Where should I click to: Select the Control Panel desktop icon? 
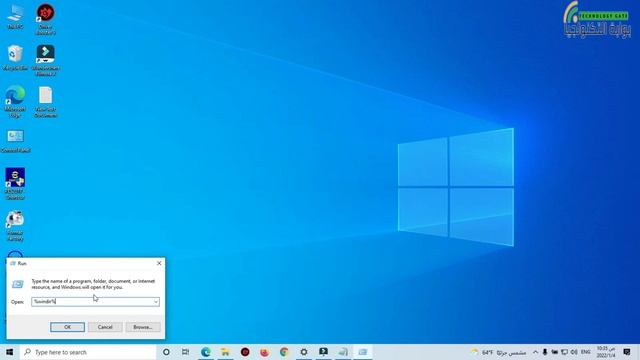[x=15, y=141]
